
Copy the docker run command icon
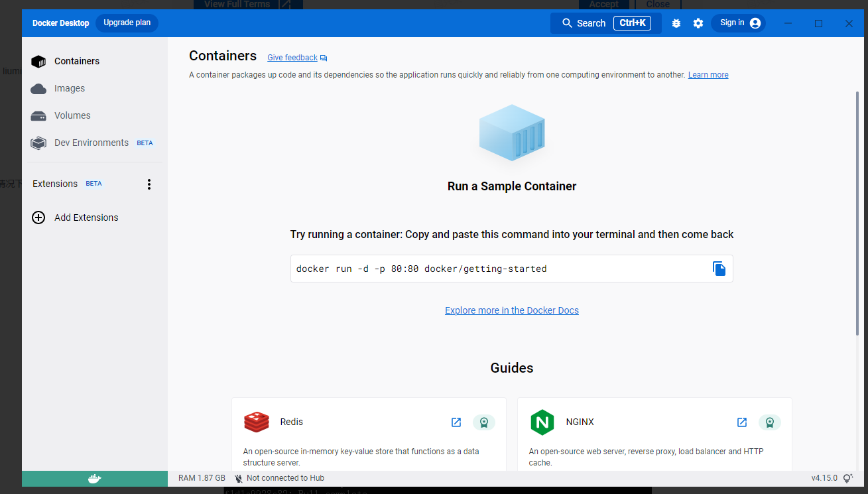(719, 269)
